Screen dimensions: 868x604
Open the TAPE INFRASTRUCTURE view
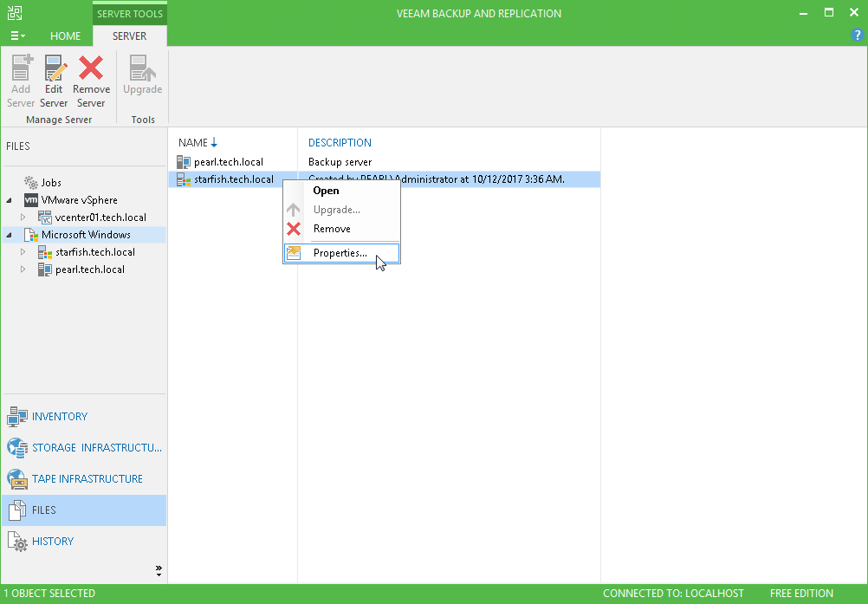click(84, 479)
